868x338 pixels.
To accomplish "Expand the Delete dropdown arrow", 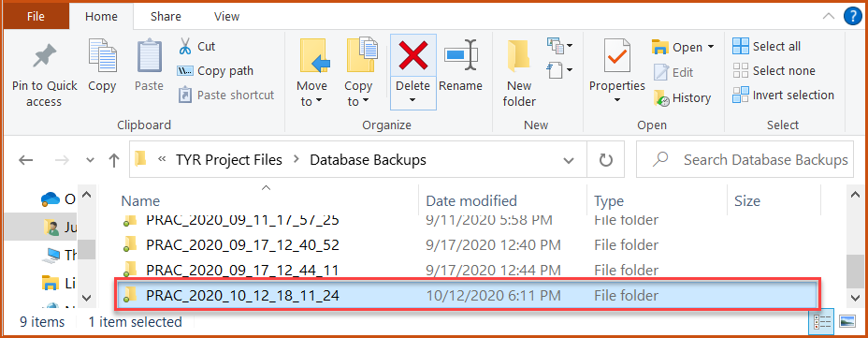I will (x=413, y=100).
